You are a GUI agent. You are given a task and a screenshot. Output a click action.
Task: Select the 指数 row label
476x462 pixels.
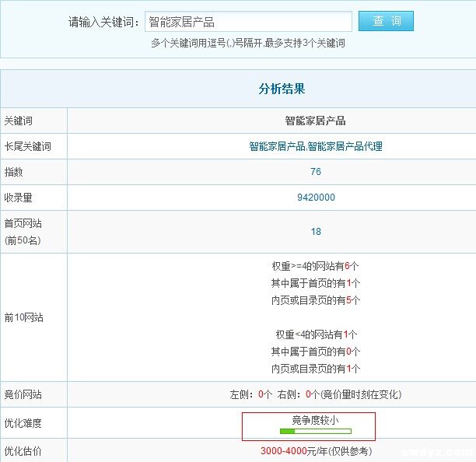coord(14,172)
